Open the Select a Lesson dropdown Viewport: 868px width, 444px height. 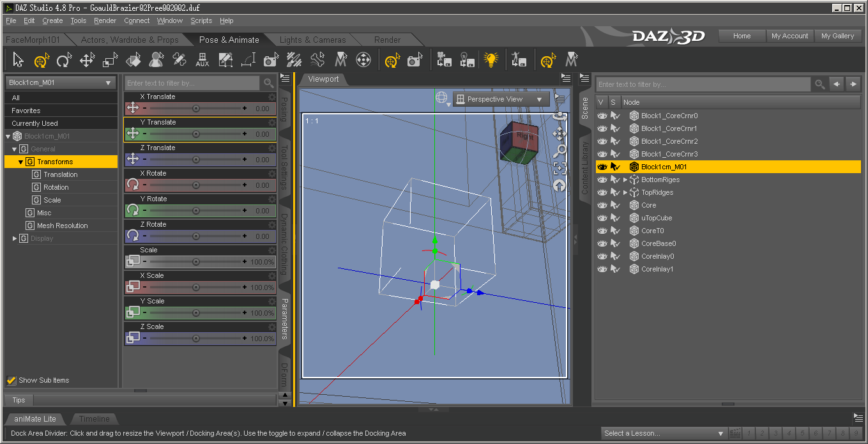coord(664,433)
